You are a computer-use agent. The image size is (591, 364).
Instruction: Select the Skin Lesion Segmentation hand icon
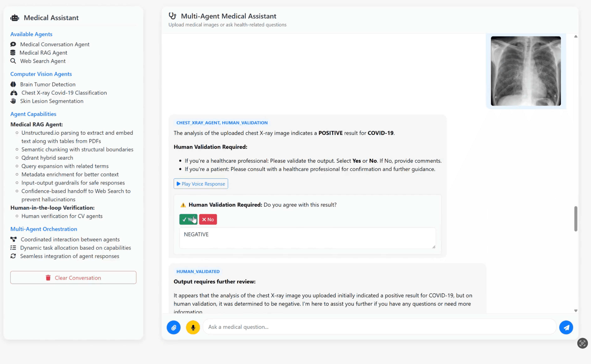tap(13, 101)
